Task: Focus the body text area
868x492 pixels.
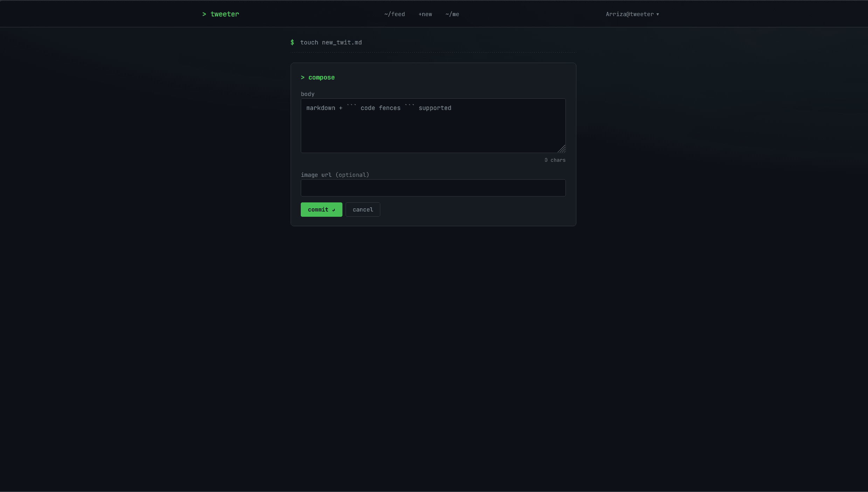Action: [433, 126]
